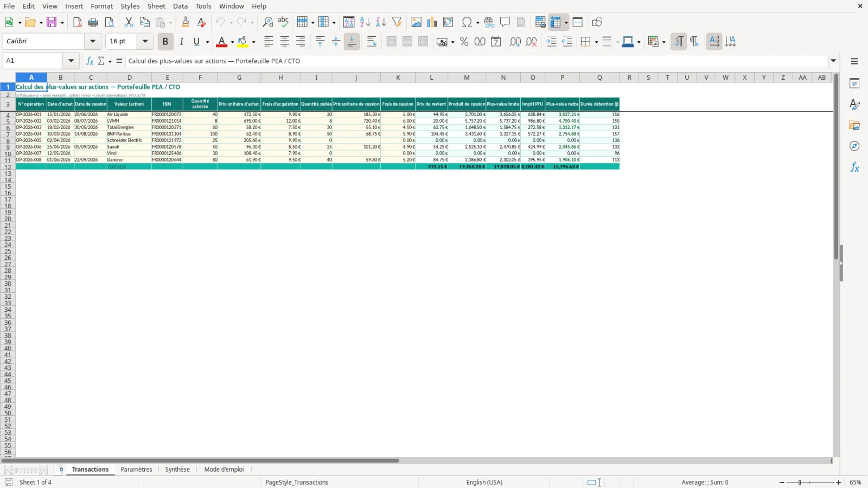
Task: Open the Data menu
Action: (181, 6)
